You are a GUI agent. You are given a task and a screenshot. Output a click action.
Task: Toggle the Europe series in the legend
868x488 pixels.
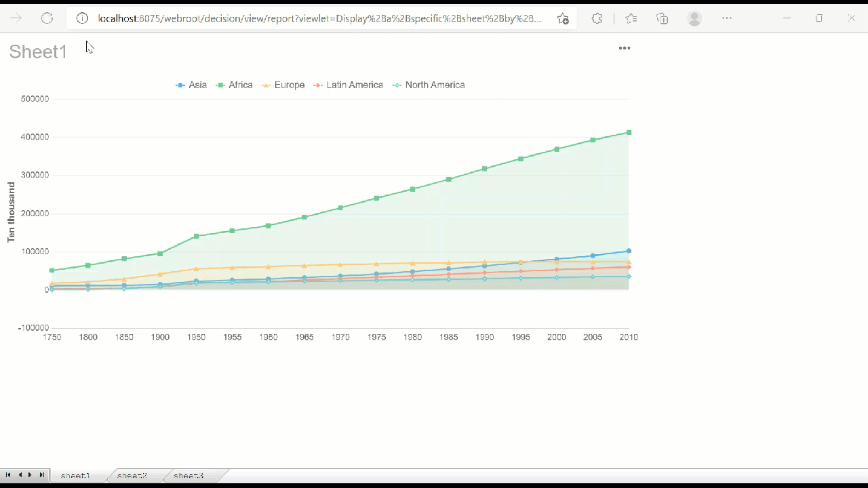pos(283,85)
